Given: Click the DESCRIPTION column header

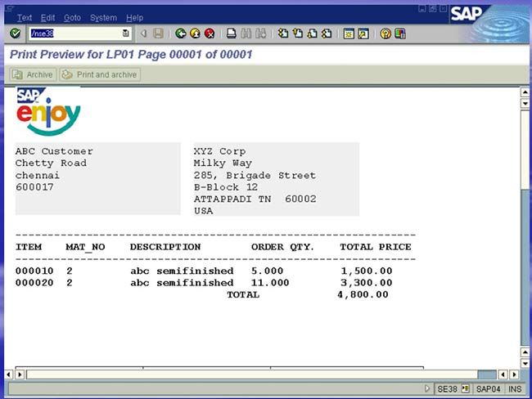Looking at the screenshot, I should point(165,247).
